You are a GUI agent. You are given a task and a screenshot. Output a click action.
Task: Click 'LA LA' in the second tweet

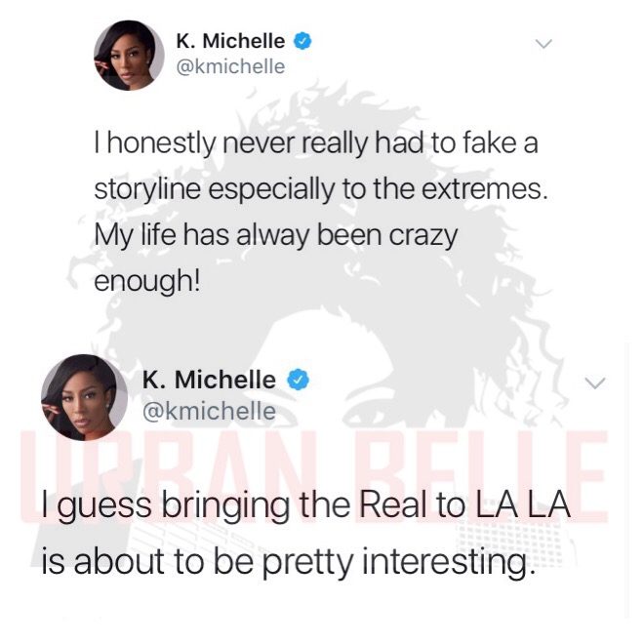(x=523, y=504)
